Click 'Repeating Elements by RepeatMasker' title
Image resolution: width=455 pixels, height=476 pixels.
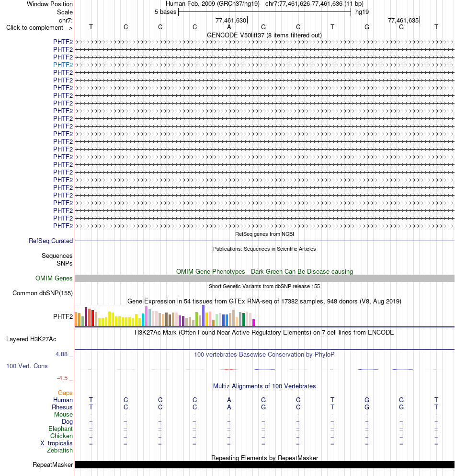point(264,458)
